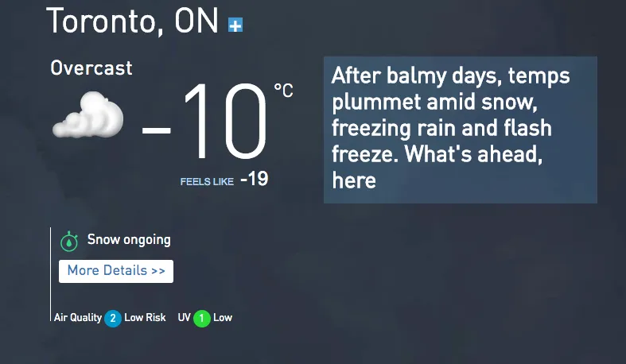The image size is (626, 364).
Task: Click the Air Quality label
Action: pyautogui.click(x=78, y=318)
